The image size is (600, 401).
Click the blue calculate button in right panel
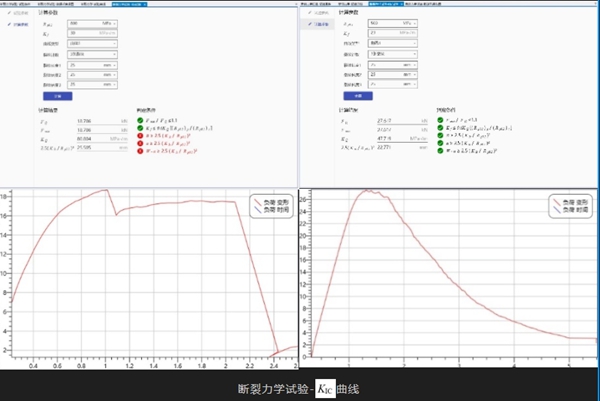click(358, 96)
